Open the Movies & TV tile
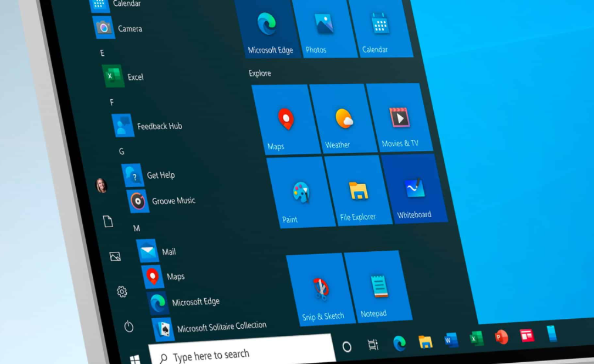The image size is (594, 364). [400, 117]
